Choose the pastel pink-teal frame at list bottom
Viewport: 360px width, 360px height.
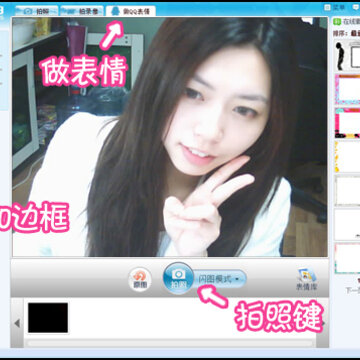pos(347,258)
